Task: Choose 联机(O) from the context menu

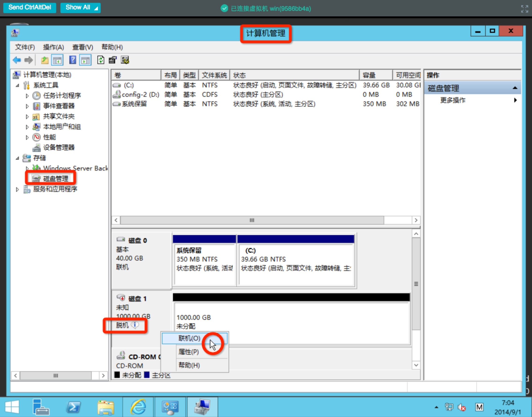Action: pos(189,338)
